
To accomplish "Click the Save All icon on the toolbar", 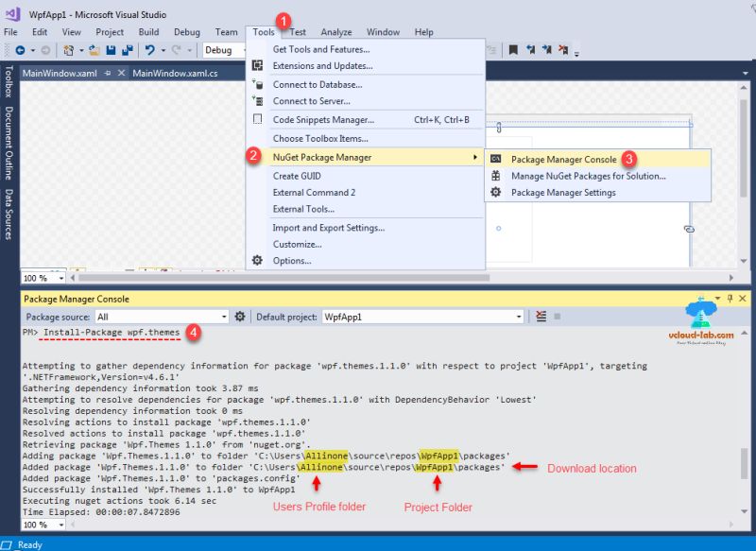I will click(x=125, y=50).
